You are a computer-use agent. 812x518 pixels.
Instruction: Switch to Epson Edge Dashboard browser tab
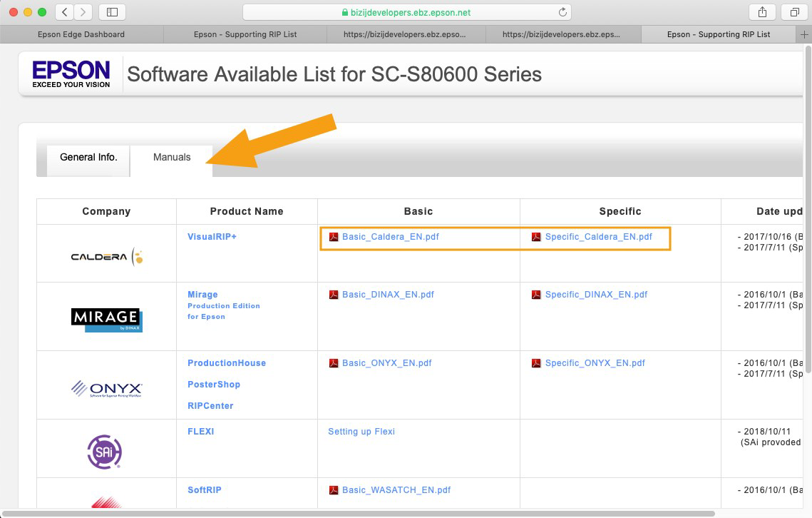pos(81,34)
